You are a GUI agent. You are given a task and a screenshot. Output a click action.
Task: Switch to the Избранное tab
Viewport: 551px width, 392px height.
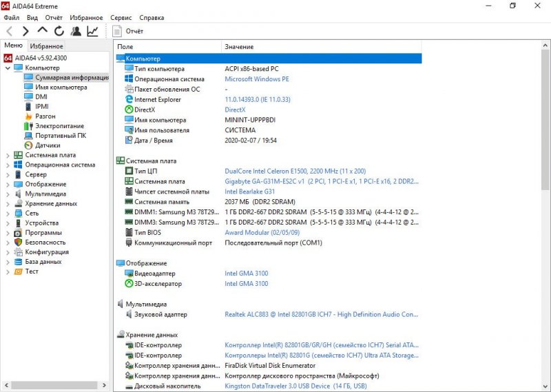pos(46,46)
